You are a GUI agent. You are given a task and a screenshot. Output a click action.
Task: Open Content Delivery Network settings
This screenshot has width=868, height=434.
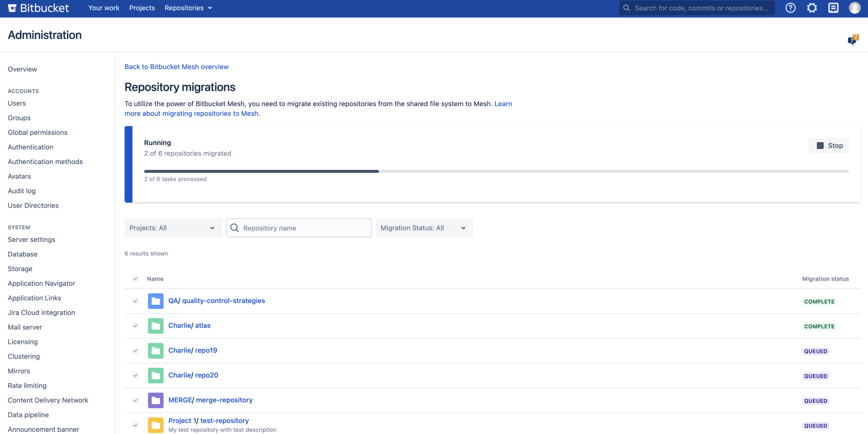48,400
